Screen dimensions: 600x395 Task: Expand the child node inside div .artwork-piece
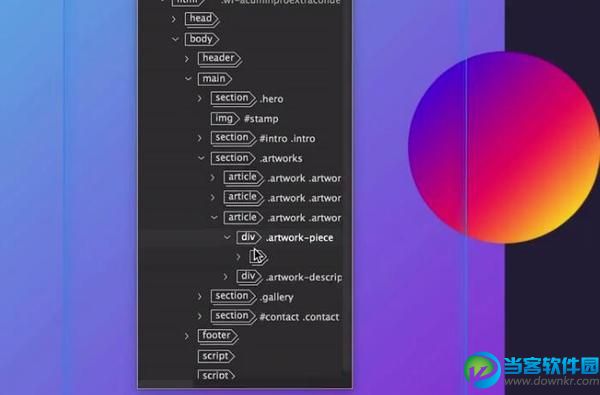click(238, 257)
